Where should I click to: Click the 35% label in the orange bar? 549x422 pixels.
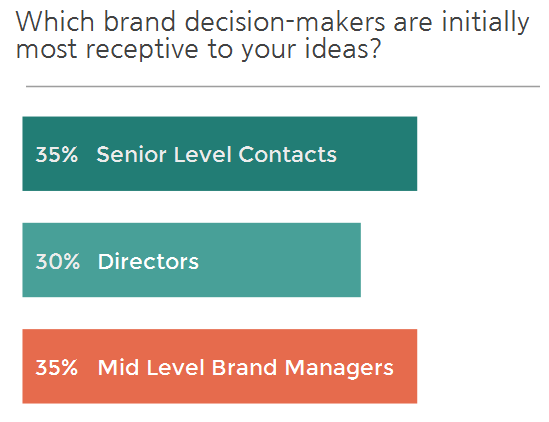point(57,367)
